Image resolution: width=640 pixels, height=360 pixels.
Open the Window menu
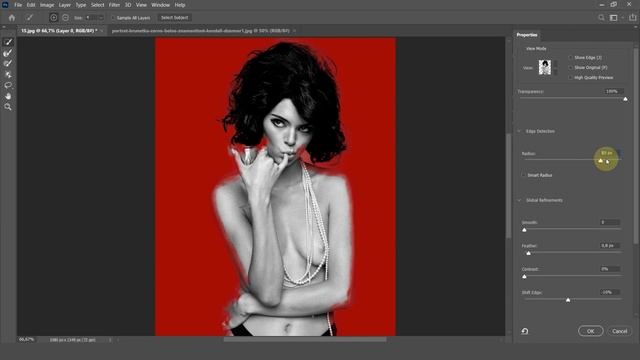pos(160,5)
